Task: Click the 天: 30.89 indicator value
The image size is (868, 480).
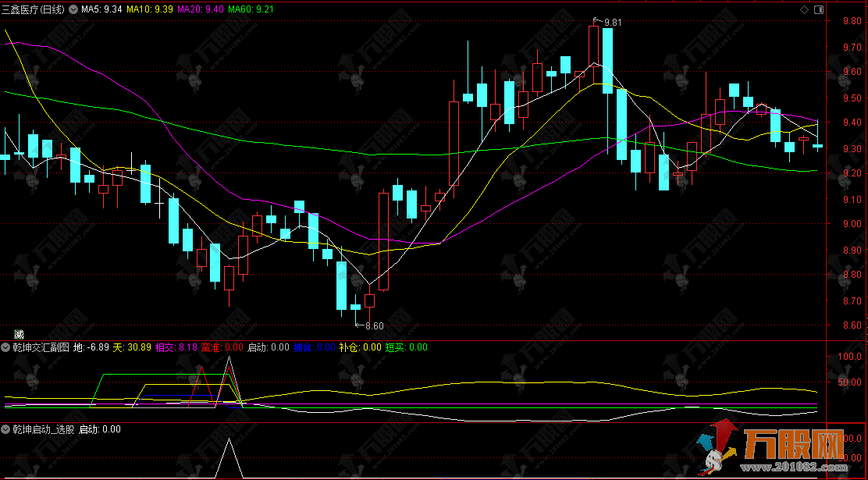Action: [132, 347]
